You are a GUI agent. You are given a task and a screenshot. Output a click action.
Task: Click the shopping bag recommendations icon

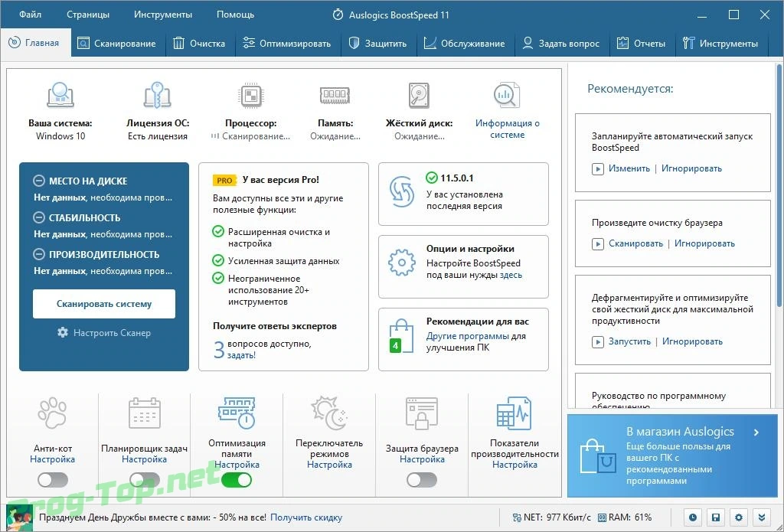pyautogui.click(x=401, y=336)
